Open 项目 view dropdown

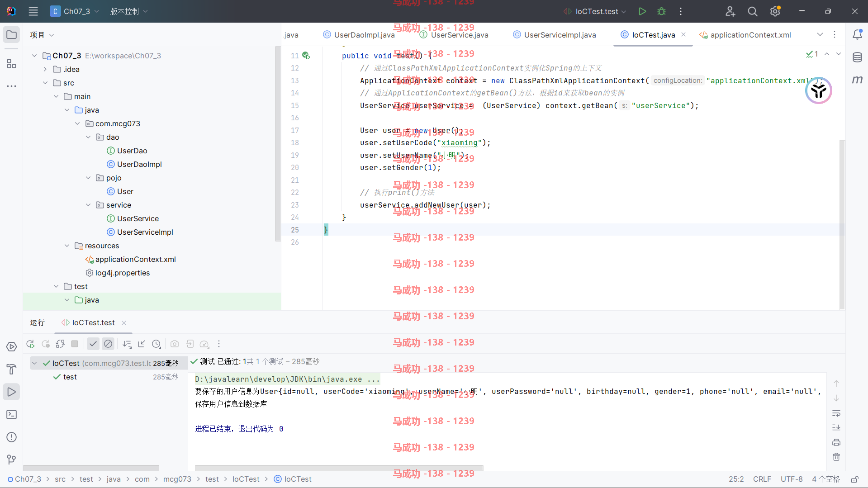pos(42,35)
